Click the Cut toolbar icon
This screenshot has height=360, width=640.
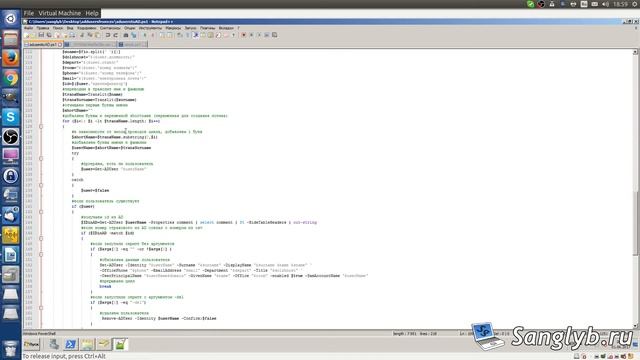(x=81, y=35)
